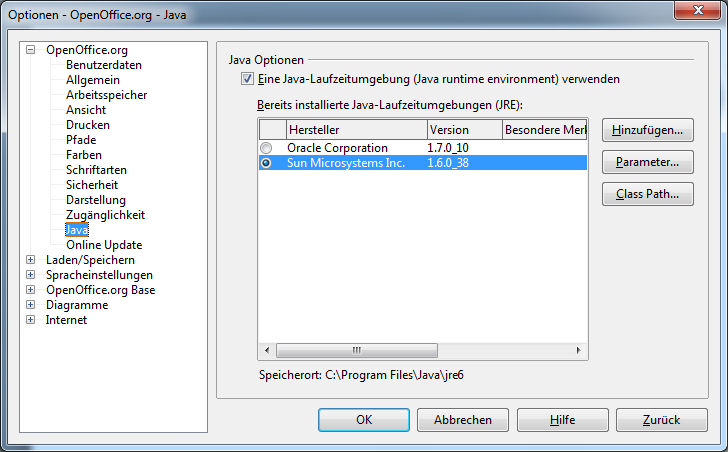The width and height of the screenshot is (728, 452).
Task: Click the Besondere Merkmale column header
Action: tap(545, 130)
